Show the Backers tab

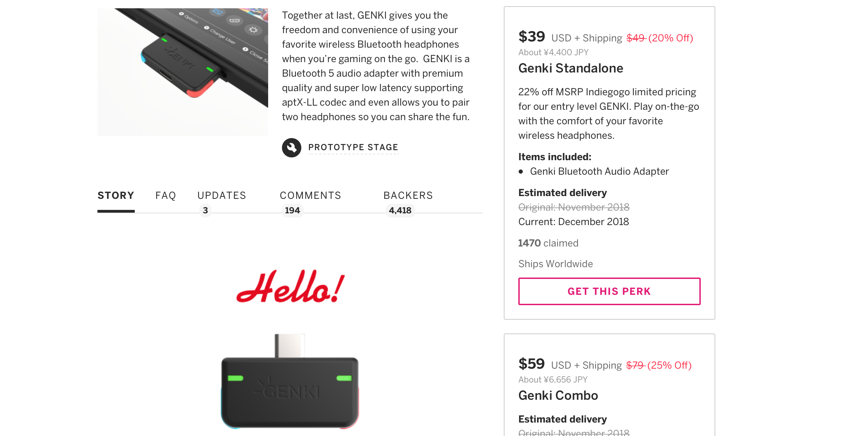tap(408, 196)
